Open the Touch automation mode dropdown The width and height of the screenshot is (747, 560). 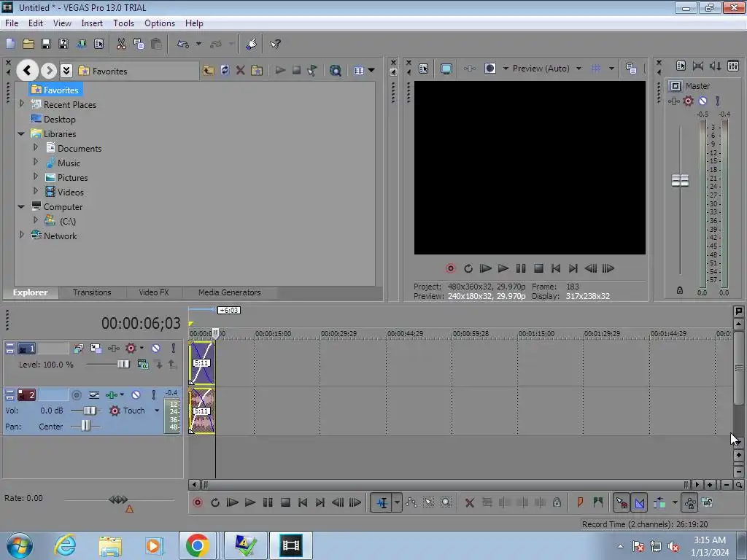(x=157, y=411)
